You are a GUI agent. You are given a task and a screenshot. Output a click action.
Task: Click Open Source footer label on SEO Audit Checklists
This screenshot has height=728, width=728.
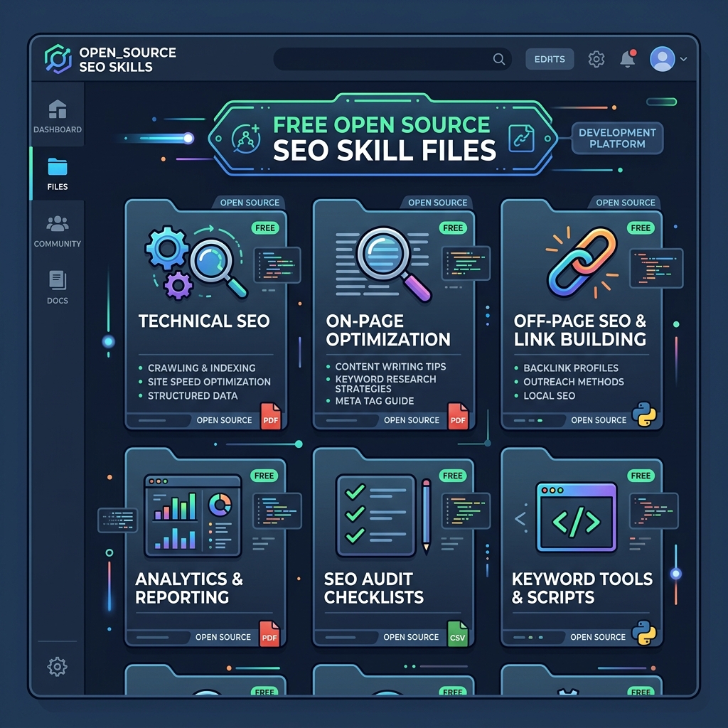tap(411, 638)
